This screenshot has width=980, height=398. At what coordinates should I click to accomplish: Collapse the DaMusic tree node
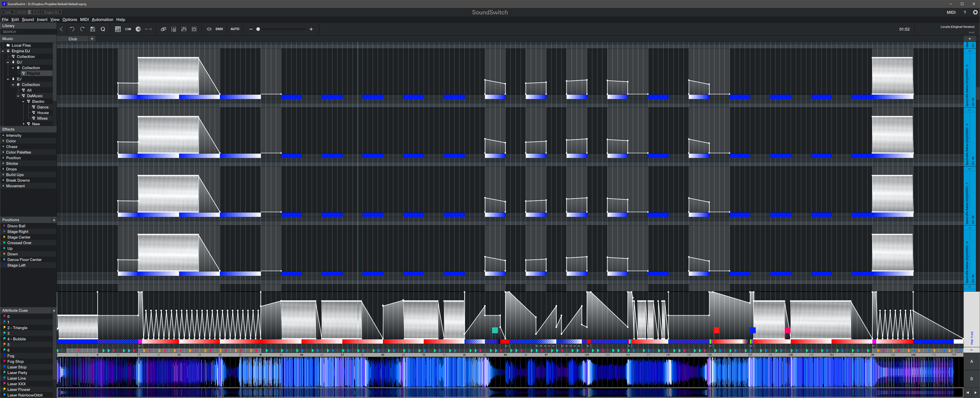(18, 96)
